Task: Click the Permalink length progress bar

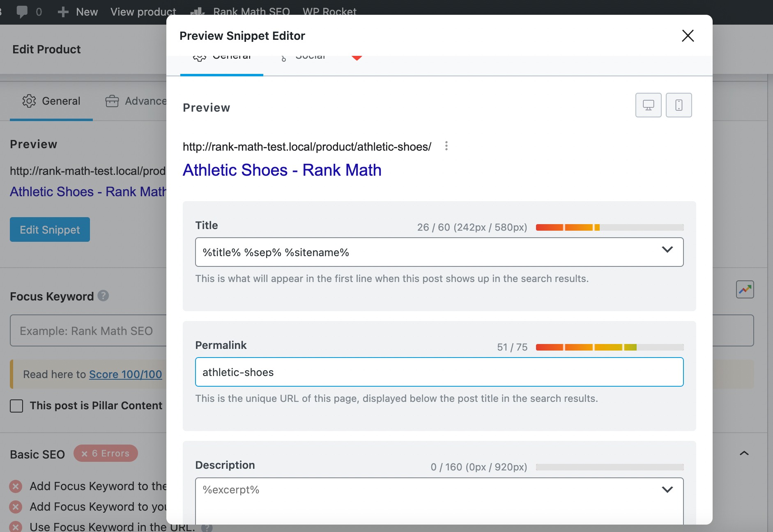Action: [610, 347]
